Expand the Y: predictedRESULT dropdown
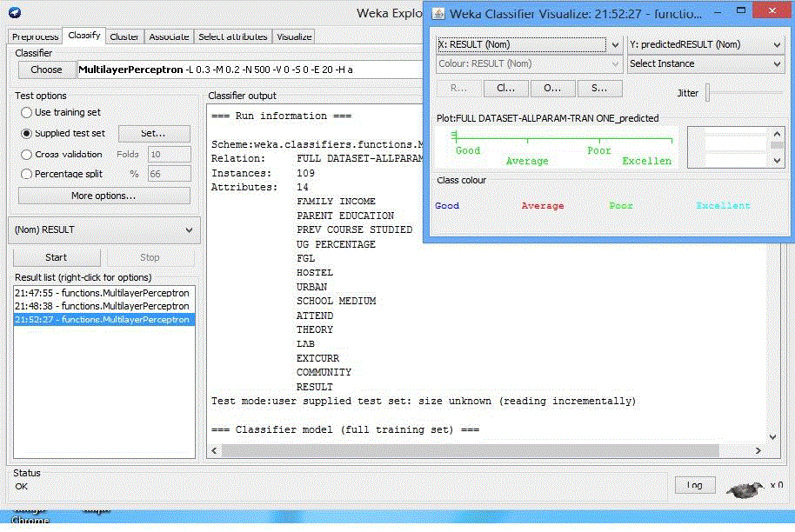Viewport: 795px width, 532px height. click(x=705, y=44)
